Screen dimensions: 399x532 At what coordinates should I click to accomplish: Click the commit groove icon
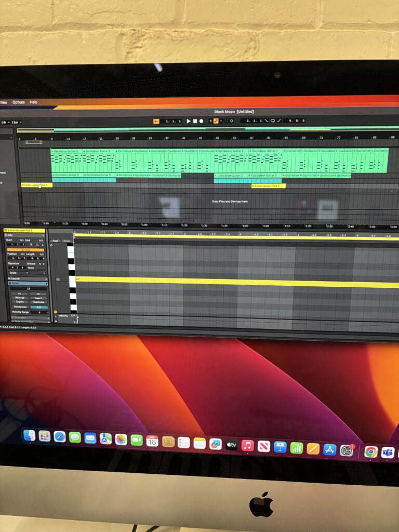(x=44, y=263)
